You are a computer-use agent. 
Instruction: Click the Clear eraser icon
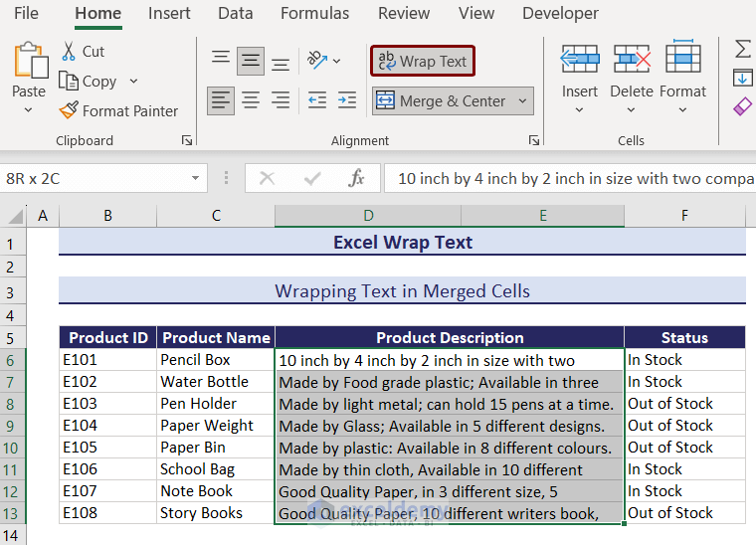tap(742, 106)
